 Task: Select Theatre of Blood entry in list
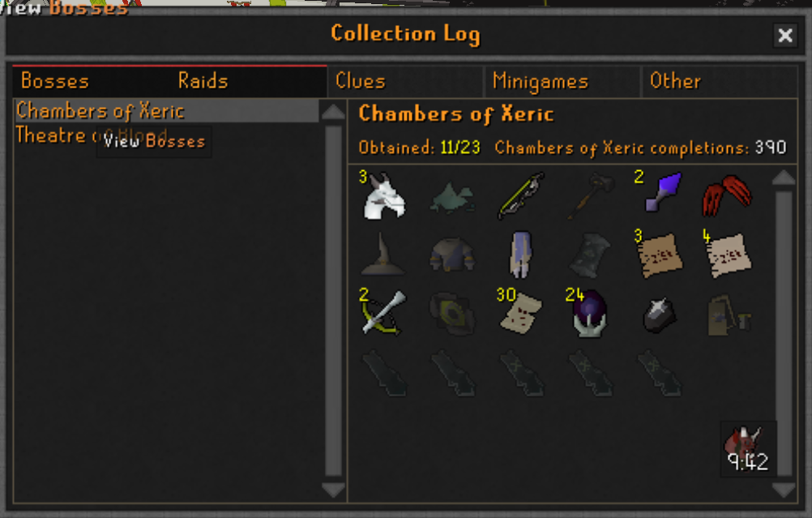coord(167,135)
